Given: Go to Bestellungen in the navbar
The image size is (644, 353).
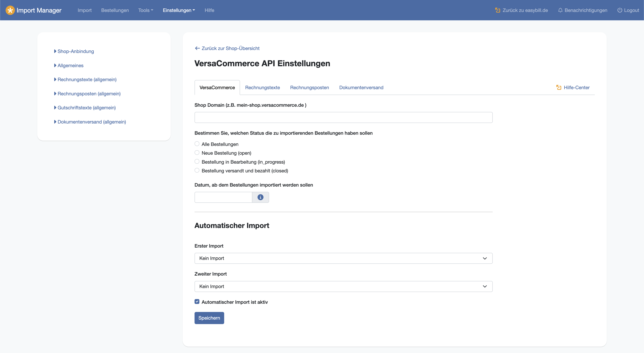Looking at the screenshot, I should point(115,10).
